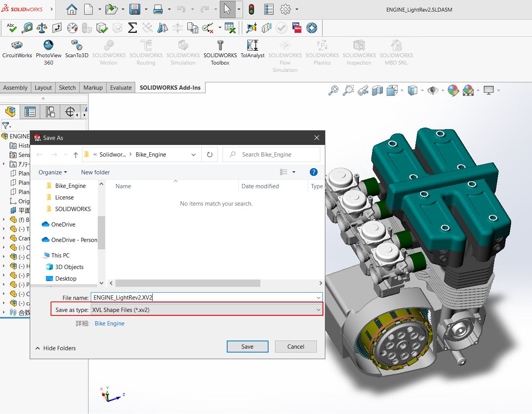Activate the Zoom to Area tool

pyautogui.click(x=348, y=90)
